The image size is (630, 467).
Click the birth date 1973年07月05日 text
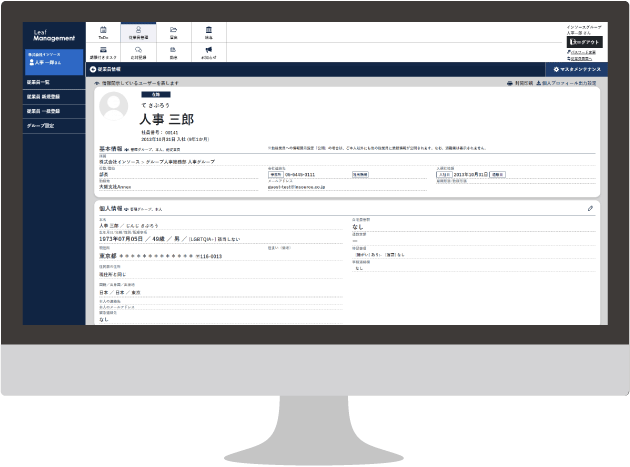(121, 239)
